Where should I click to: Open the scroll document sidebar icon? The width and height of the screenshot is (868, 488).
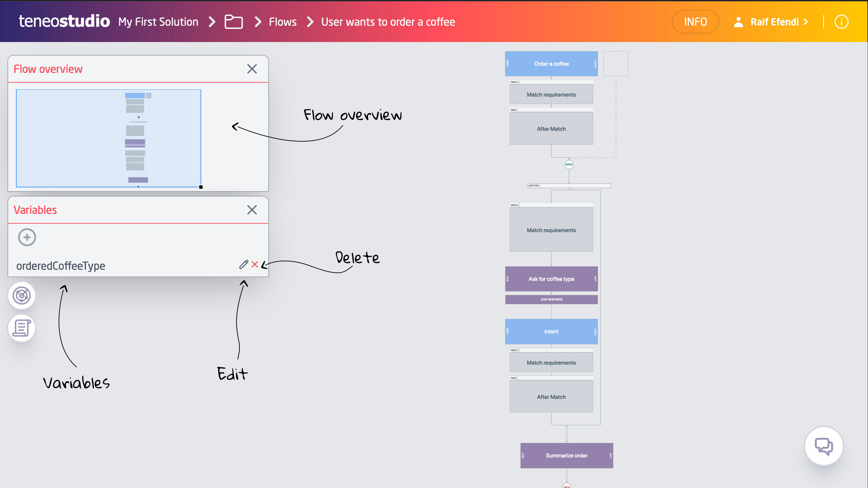22,328
